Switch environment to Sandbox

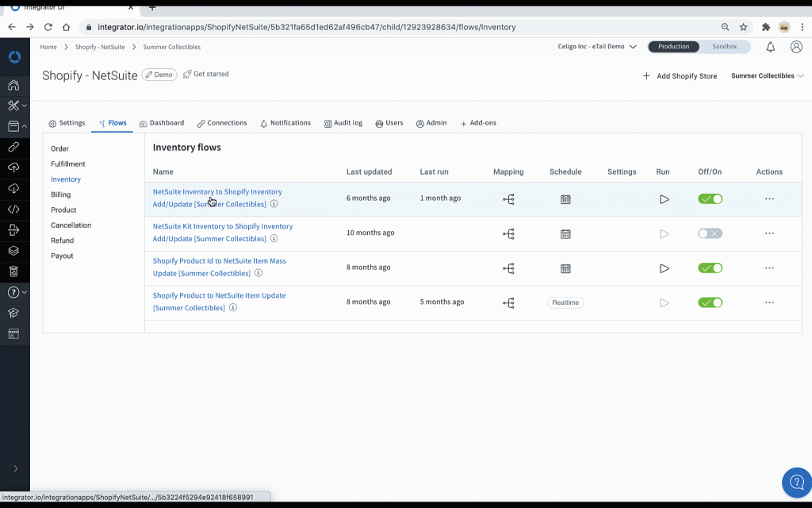(x=725, y=47)
